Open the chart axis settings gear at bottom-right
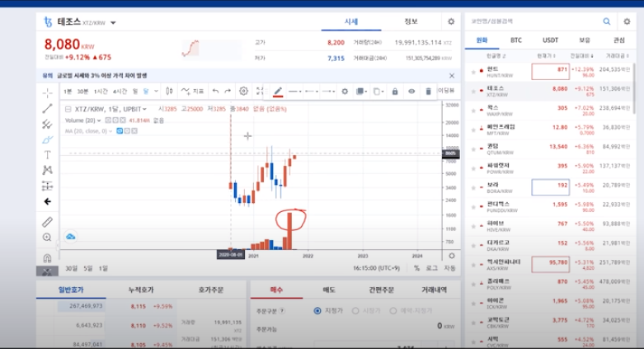This screenshot has height=349, width=644. [x=452, y=256]
